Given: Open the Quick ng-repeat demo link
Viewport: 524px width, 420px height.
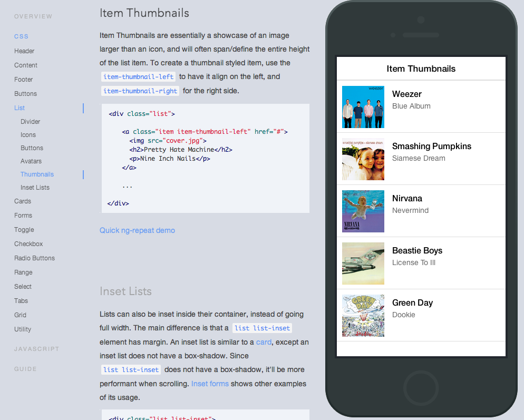Looking at the screenshot, I should click(x=137, y=230).
